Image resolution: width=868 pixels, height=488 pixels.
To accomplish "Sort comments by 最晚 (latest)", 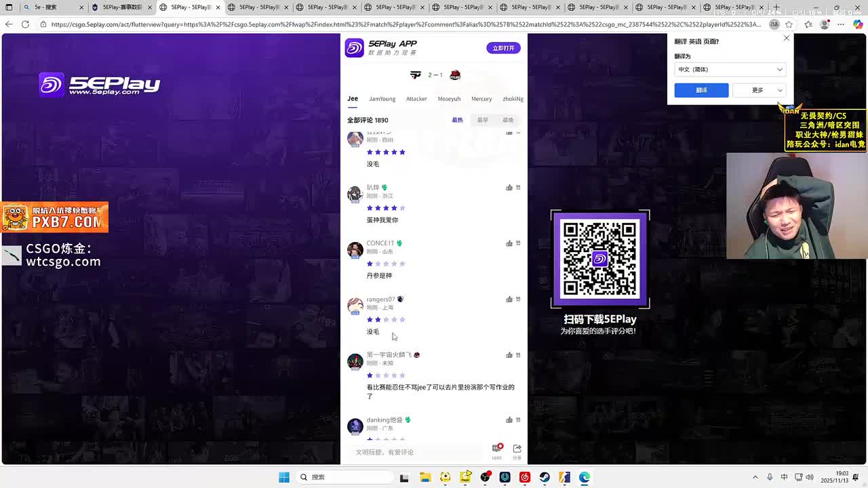I will (508, 120).
